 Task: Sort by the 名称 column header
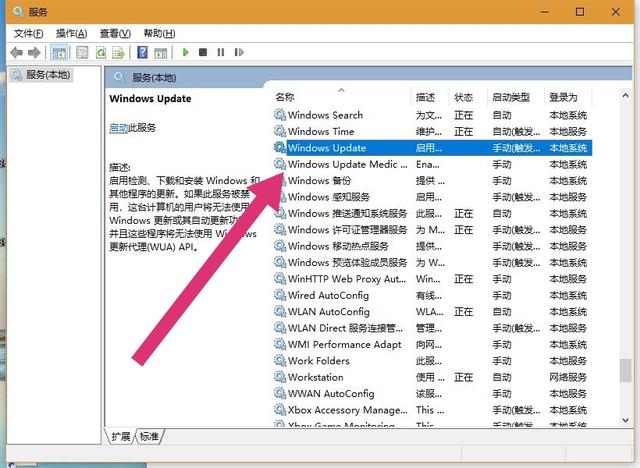tap(342, 97)
